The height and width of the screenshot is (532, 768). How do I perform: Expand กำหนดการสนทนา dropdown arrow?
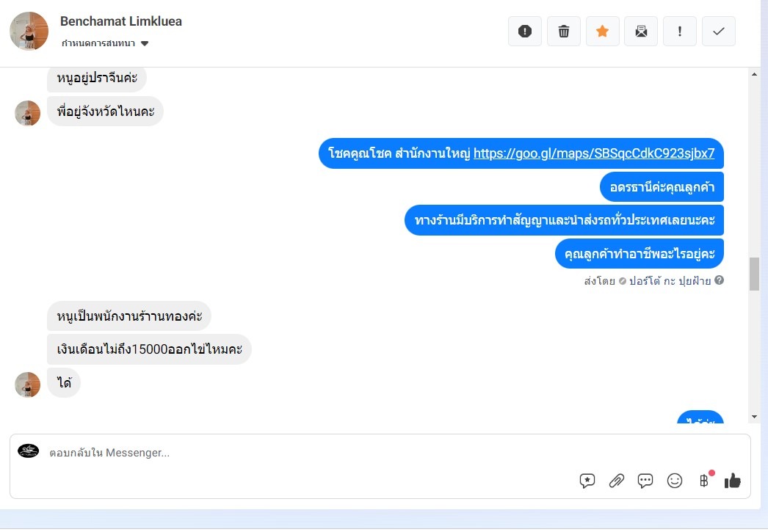(145, 43)
